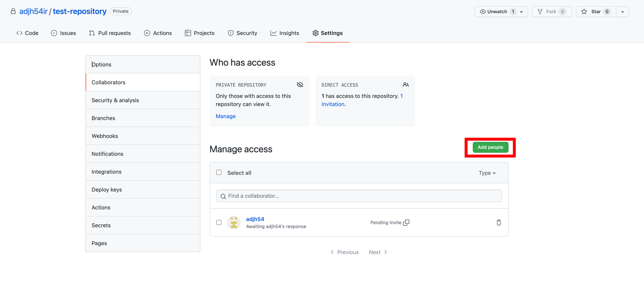The image size is (644, 284).
Task: Click the Find a collaborator search field
Action: (x=359, y=196)
